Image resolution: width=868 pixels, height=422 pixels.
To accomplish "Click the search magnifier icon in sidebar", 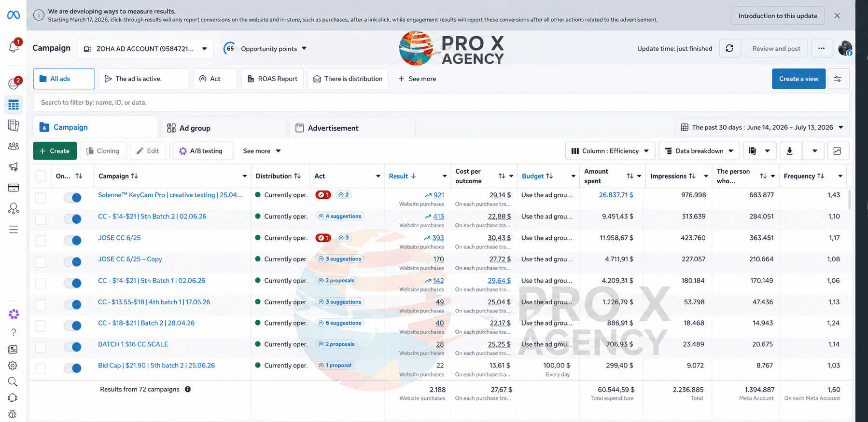I will pos(13,381).
